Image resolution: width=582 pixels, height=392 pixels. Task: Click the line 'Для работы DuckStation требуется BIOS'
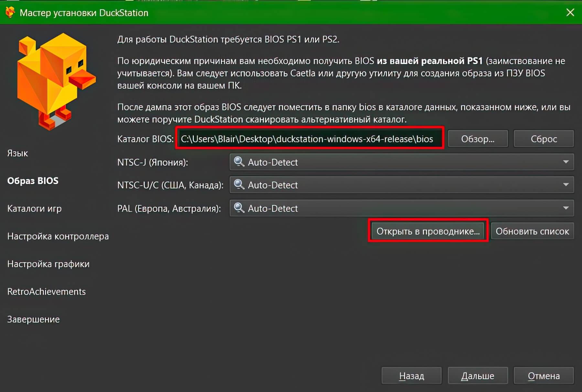click(228, 39)
